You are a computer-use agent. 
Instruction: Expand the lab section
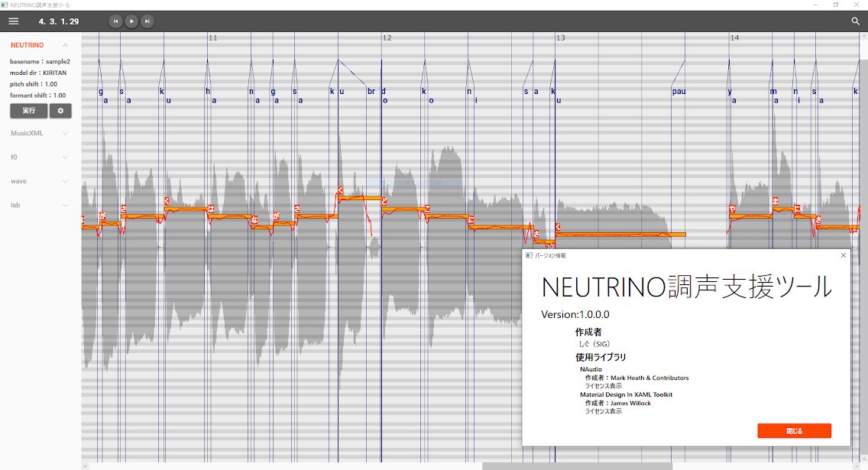(65, 205)
